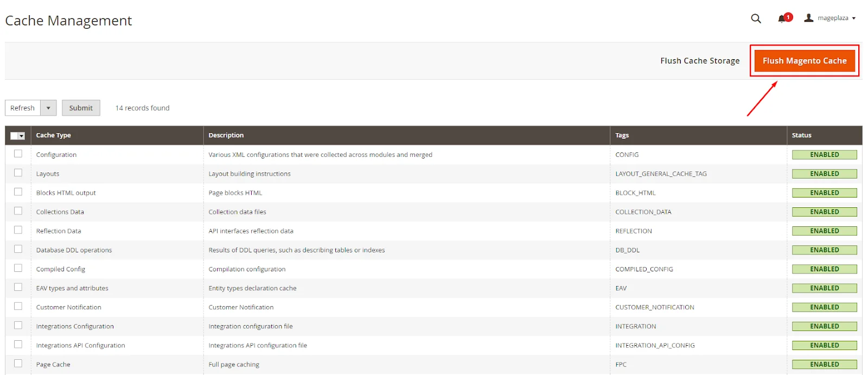The width and height of the screenshot is (868, 375).
Task: Expand the Refresh action dropdown arrow
Action: click(48, 108)
